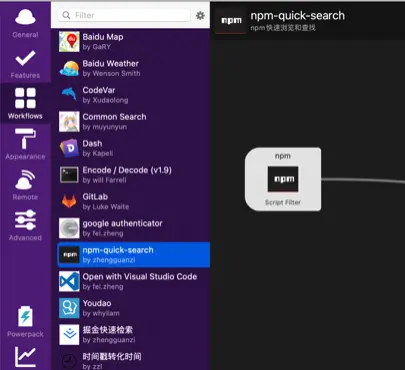Click the 'by Kapeli' author text

point(98,153)
